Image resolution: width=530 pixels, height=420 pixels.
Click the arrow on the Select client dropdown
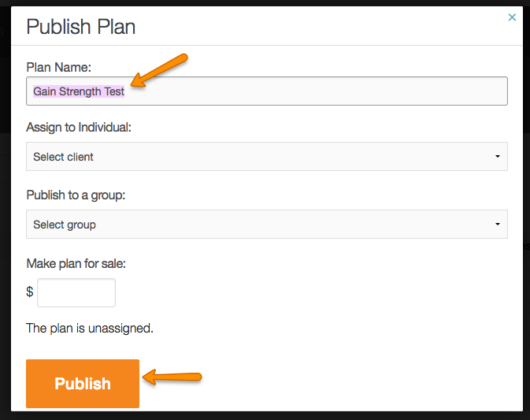click(498, 156)
